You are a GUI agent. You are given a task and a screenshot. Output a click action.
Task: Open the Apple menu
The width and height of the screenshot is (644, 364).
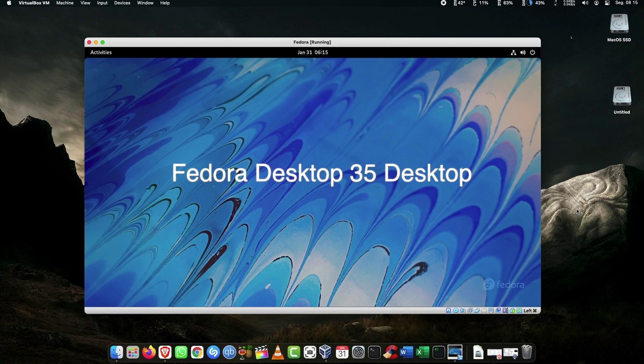point(9,3)
